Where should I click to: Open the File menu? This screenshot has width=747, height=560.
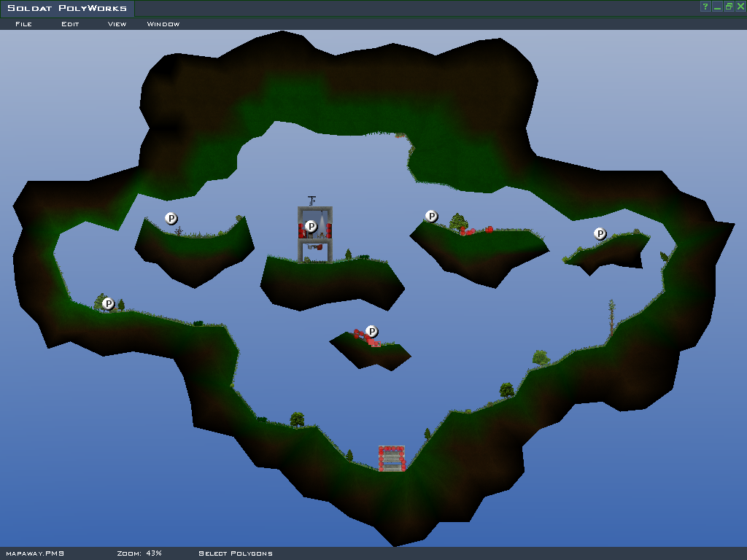[x=23, y=24]
